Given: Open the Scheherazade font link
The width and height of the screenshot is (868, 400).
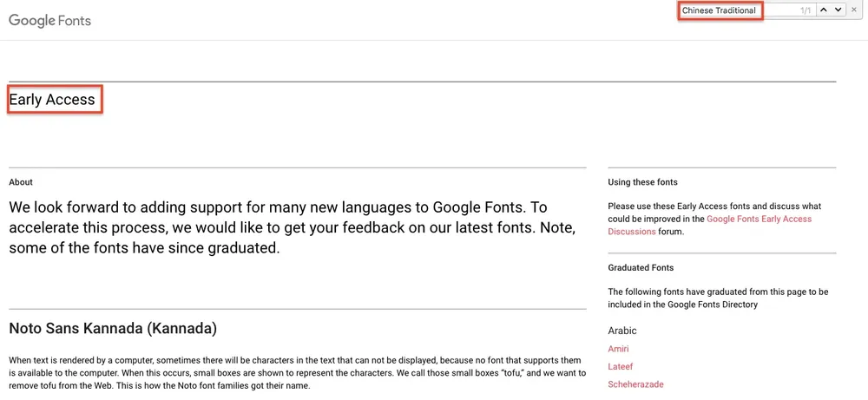Looking at the screenshot, I should tap(635, 384).
